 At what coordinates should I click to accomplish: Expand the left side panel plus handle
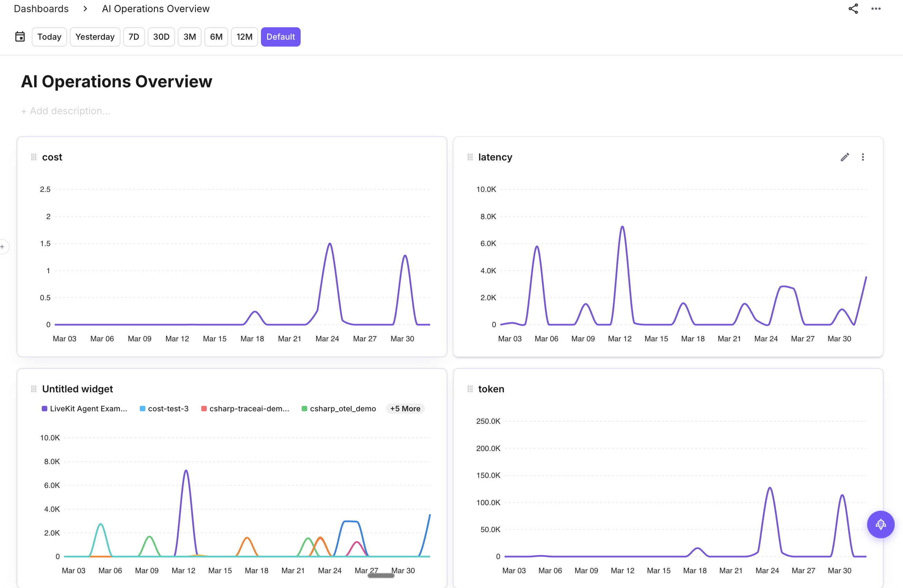coord(3,247)
